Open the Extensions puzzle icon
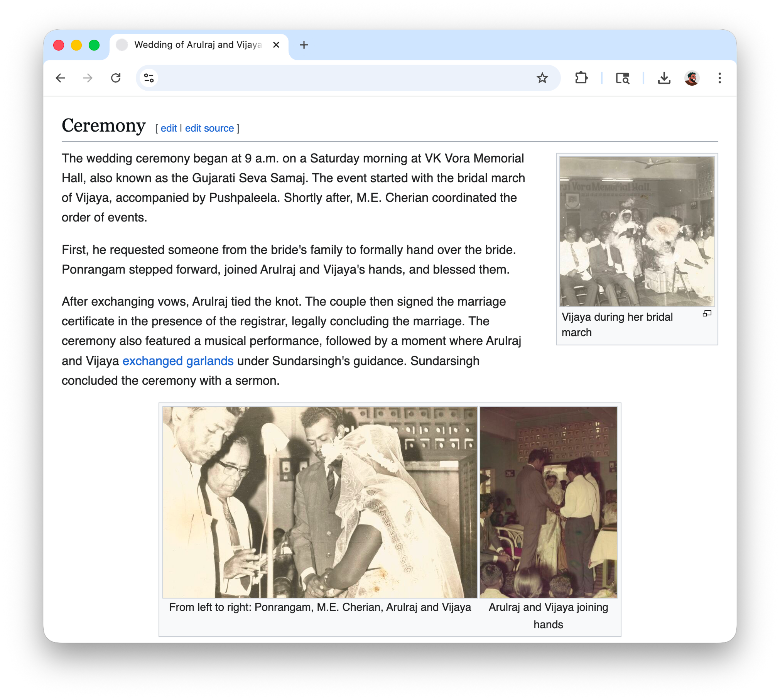The height and width of the screenshot is (700, 780). coord(581,78)
